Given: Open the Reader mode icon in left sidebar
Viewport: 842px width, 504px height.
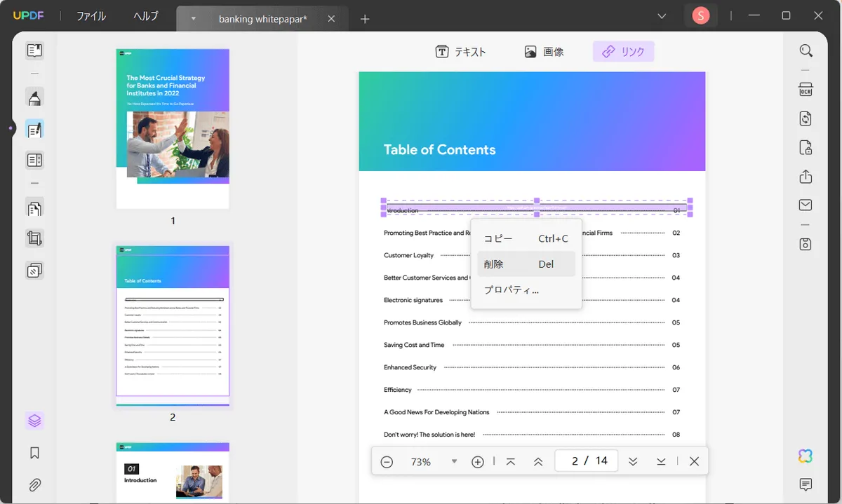Looking at the screenshot, I should click(x=34, y=50).
